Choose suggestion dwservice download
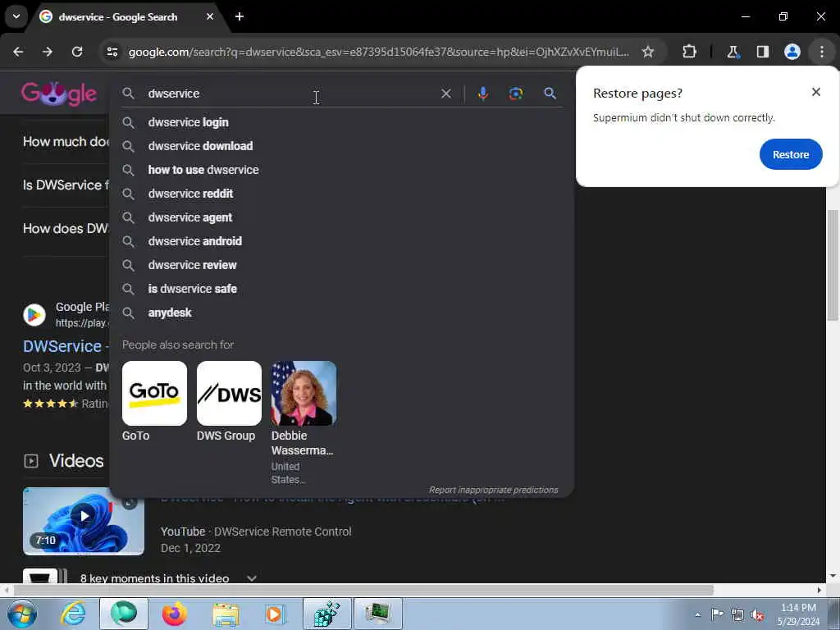840x630 pixels. pos(341,146)
